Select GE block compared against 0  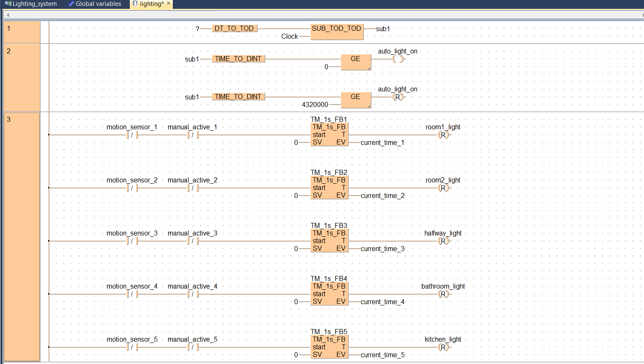(x=356, y=62)
